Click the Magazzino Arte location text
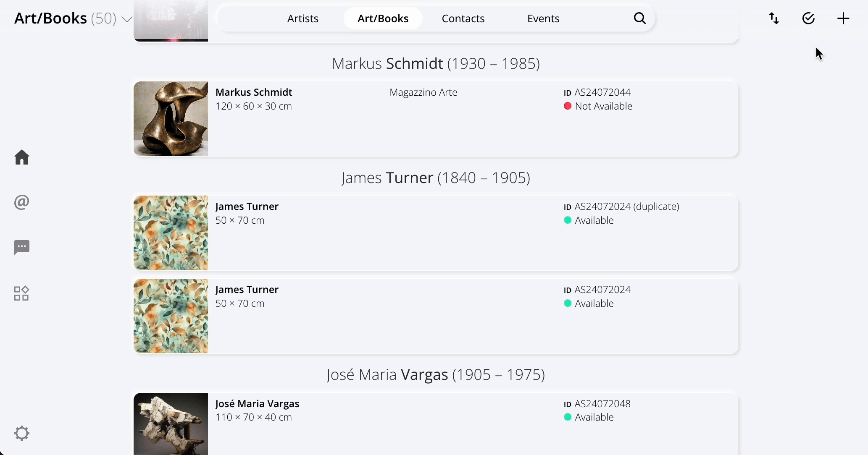 coord(423,92)
